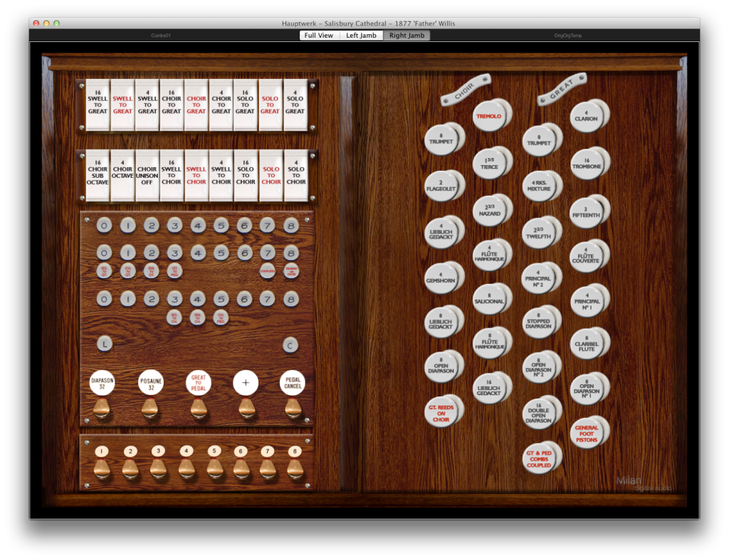
Task: Switch to the Full View tab
Action: (x=319, y=36)
